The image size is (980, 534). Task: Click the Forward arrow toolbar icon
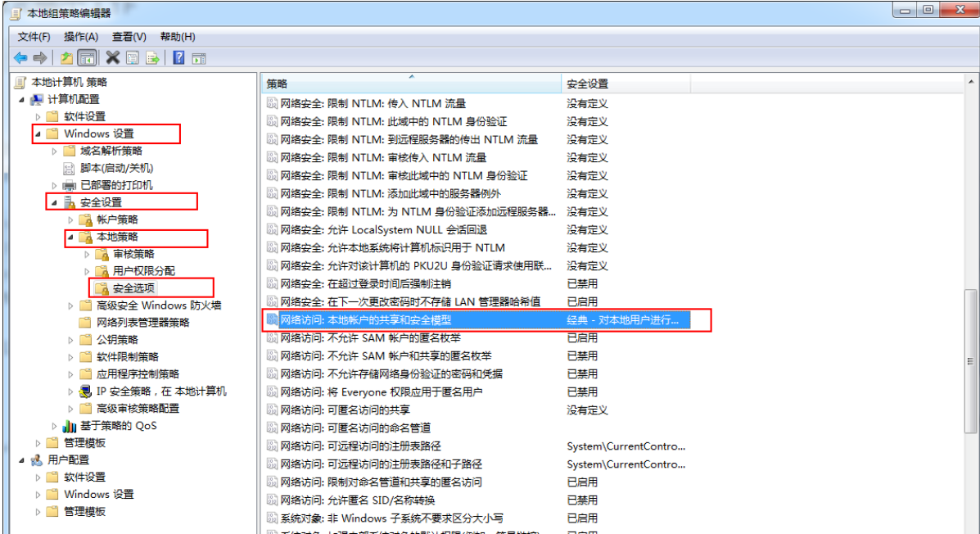40,58
